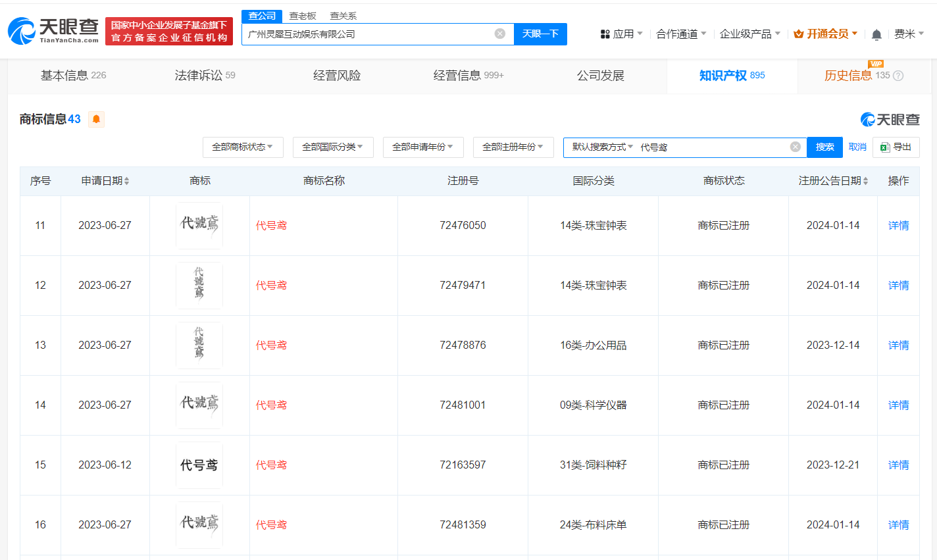937x560 pixels.
Task: Open 详情 for registration number 72163597
Action: coord(898,465)
